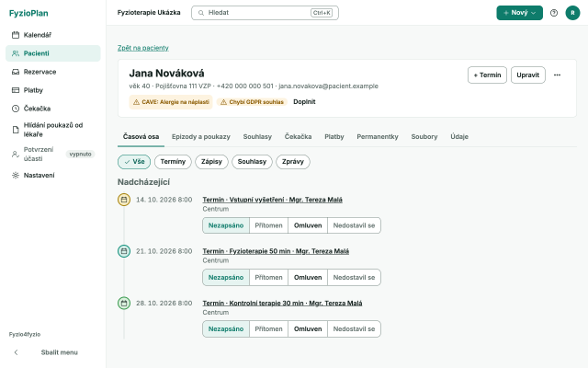Screen dimensions: 588x368
Task: Click the Čekačka clock icon
Action: click(x=16, y=109)
